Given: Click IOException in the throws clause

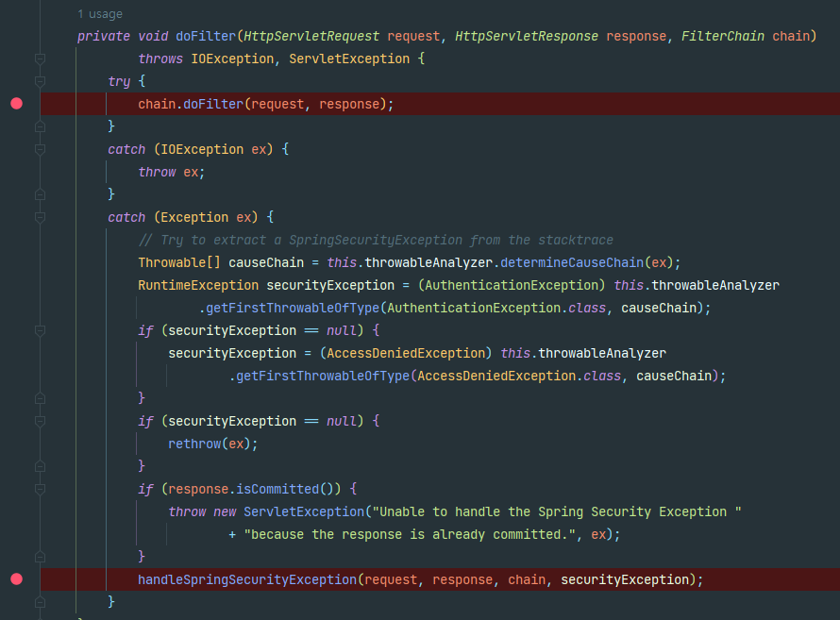Looking at the screenshot, I should pos(232,59).
